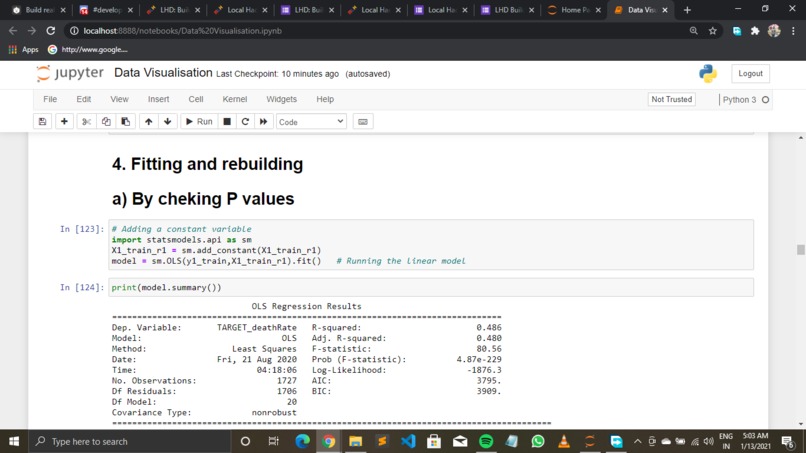Rename notebook via Data Visualisation title
The image size is (806, 453).
163,73
